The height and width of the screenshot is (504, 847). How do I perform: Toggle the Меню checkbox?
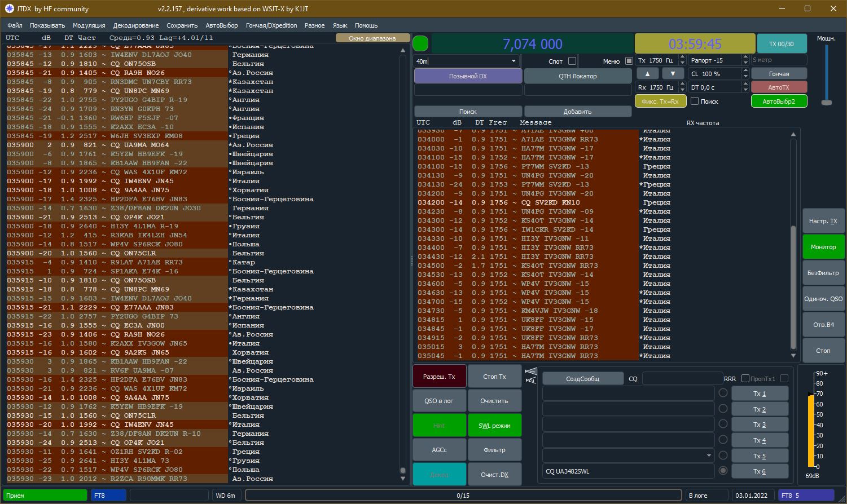(x=629, y=61)
